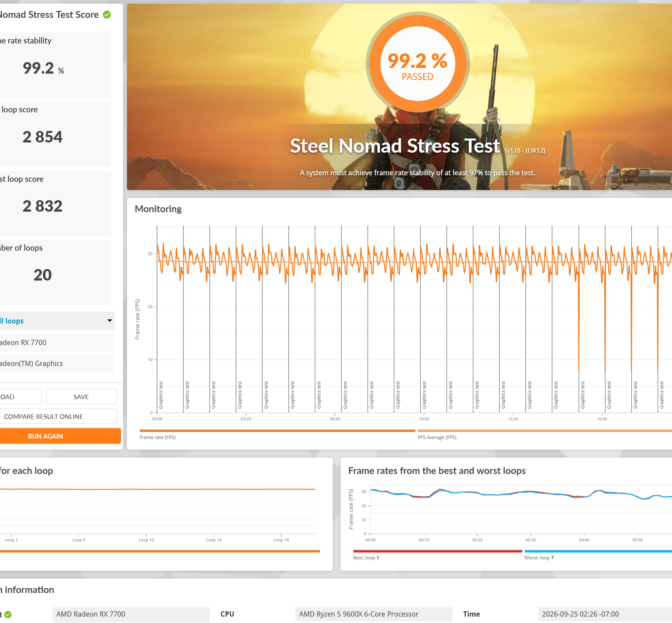This screenshot has height=623, width=672.
Task: Click the Steel Nomad Stress Test title
Action: pyautogui.click(x=395, y=146)
